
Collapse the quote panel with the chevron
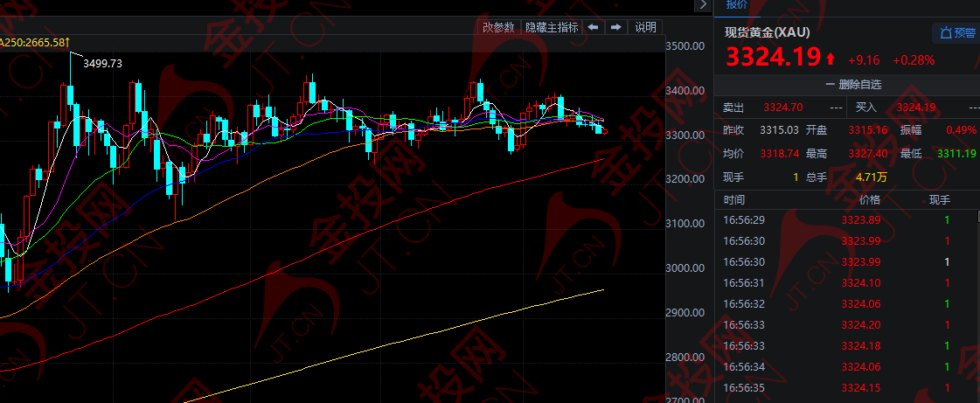pos(704,5)
